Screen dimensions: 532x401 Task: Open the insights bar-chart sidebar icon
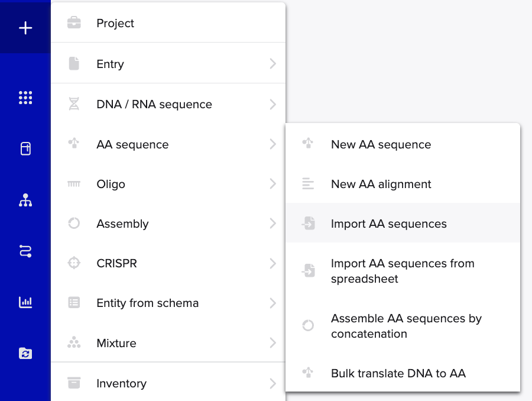(25, 302)
